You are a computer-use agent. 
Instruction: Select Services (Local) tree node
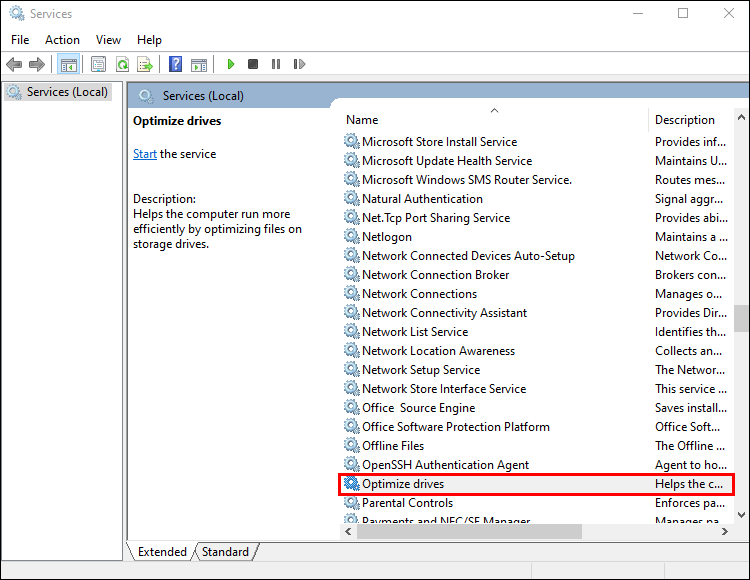coord(58,92)
